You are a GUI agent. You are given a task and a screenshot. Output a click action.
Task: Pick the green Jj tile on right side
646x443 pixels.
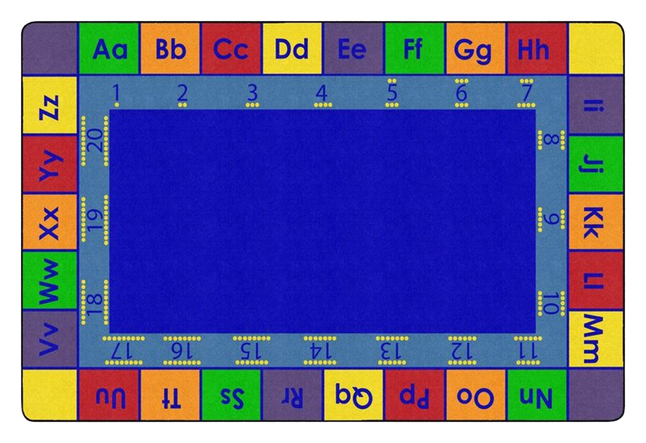pyautogui.click(x=596, y=163)
